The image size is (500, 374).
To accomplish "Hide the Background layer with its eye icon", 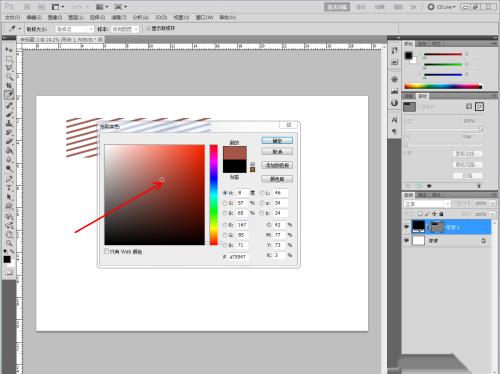I will pyautogui.click(x=406, y=240).
